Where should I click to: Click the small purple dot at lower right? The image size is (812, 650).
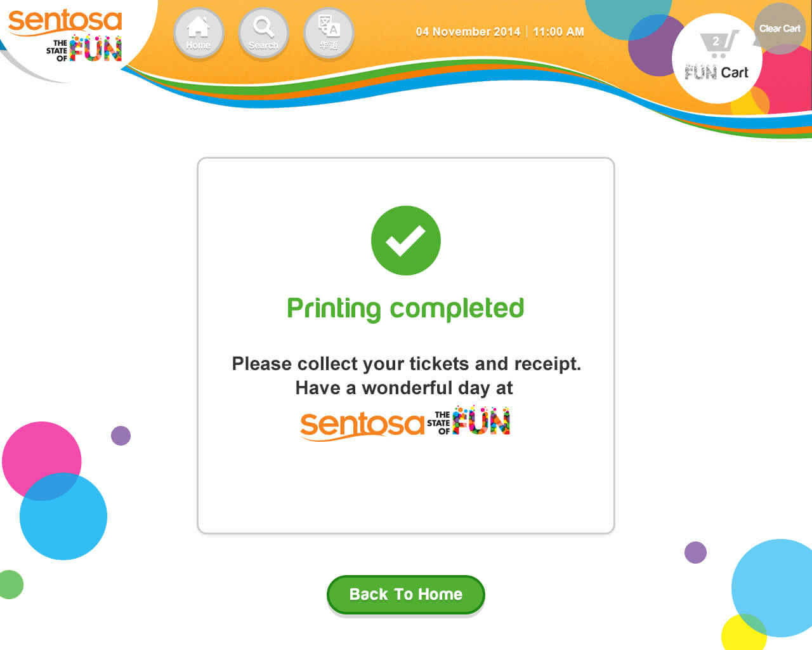695,552
